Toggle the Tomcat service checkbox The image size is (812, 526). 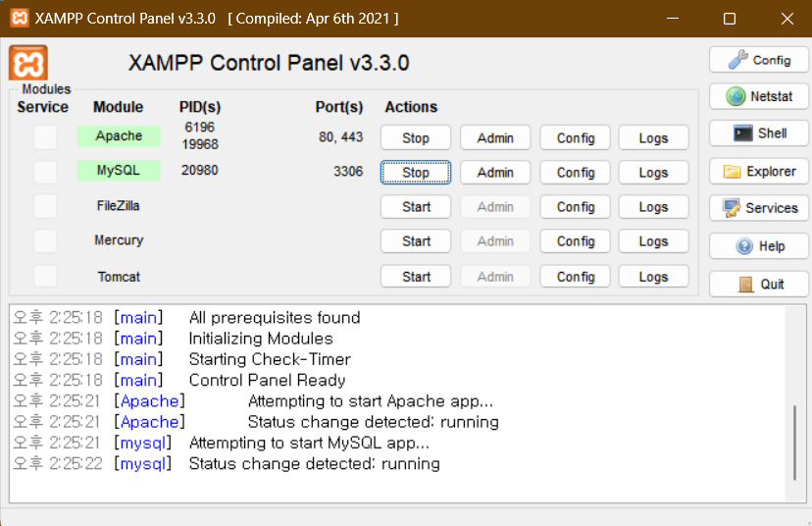click(x=45, y=276)
